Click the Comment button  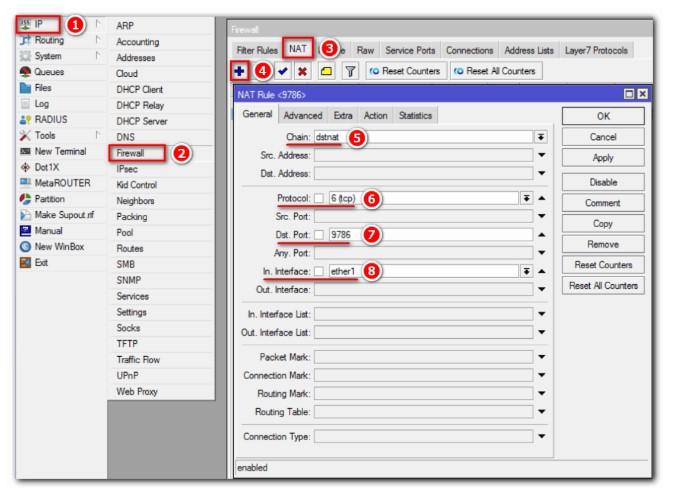[x=603, y=203]
